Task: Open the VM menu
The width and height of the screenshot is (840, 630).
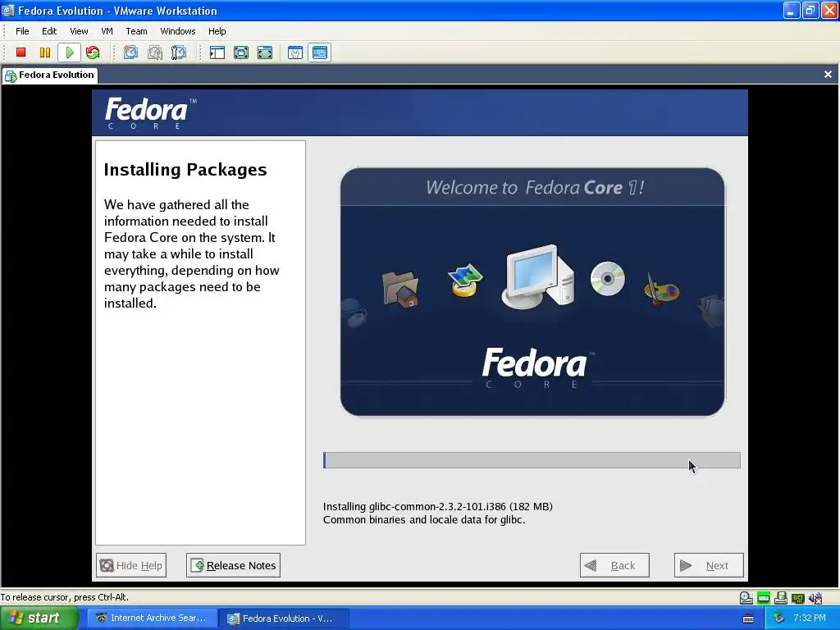Action: pos(107,31)
